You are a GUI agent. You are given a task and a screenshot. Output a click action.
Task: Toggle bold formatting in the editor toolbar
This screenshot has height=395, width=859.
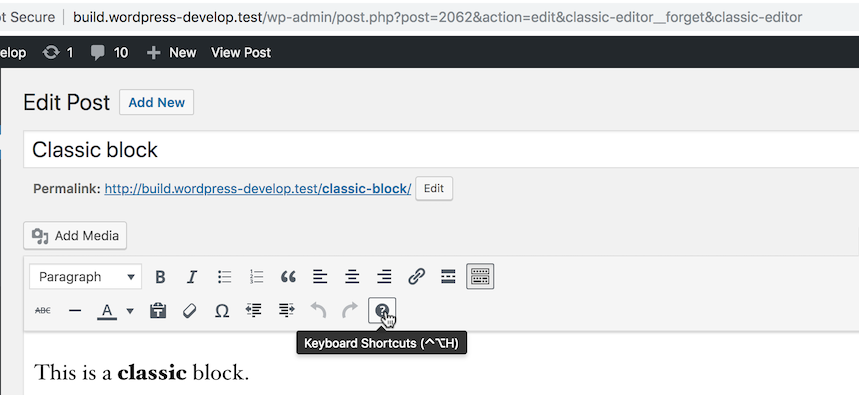pos(160,277)
